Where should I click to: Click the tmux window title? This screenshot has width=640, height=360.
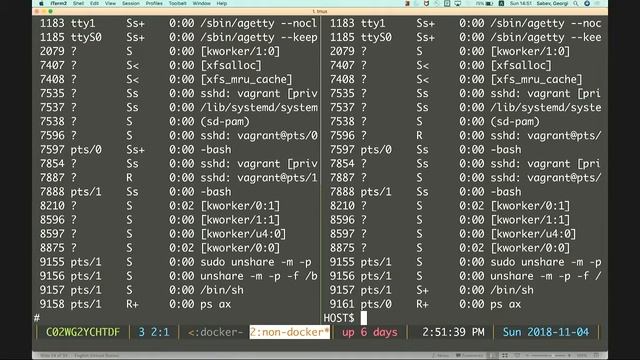tap(320, 11)
